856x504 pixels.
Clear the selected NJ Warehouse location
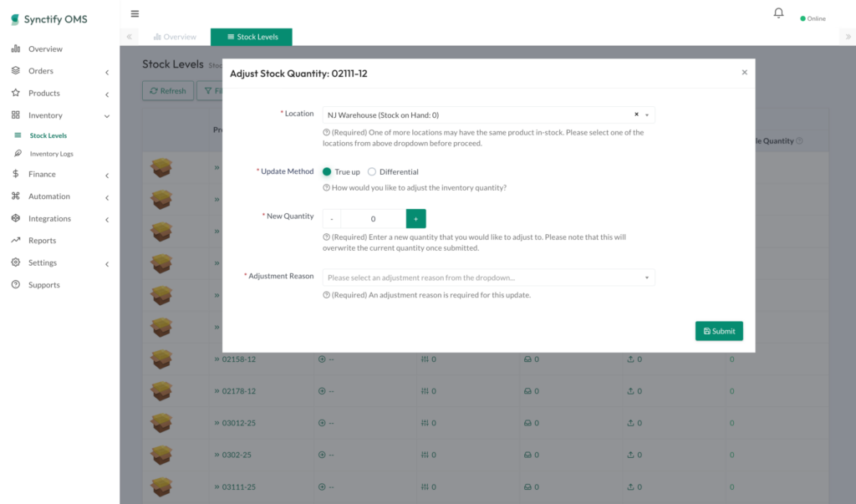tap(636, 115)
